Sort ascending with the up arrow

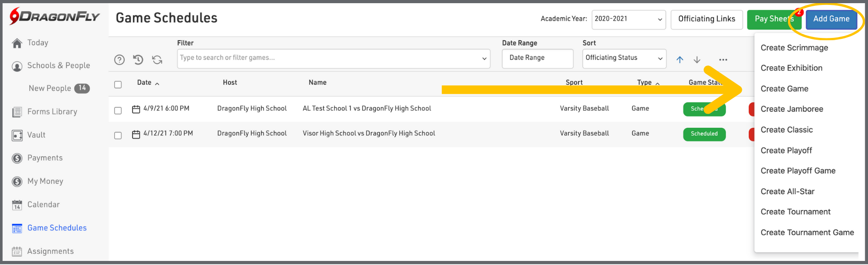coord(679,60)
